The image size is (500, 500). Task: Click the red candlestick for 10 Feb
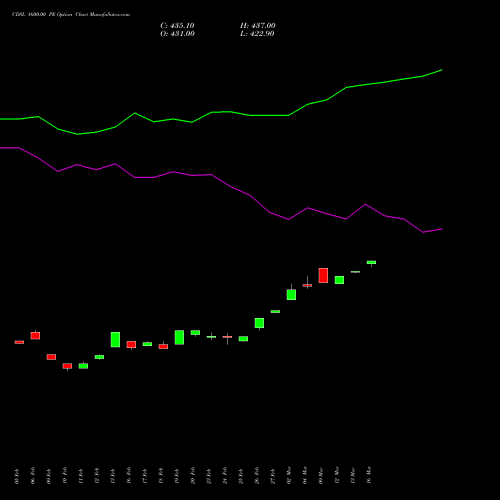coord(67,366)
